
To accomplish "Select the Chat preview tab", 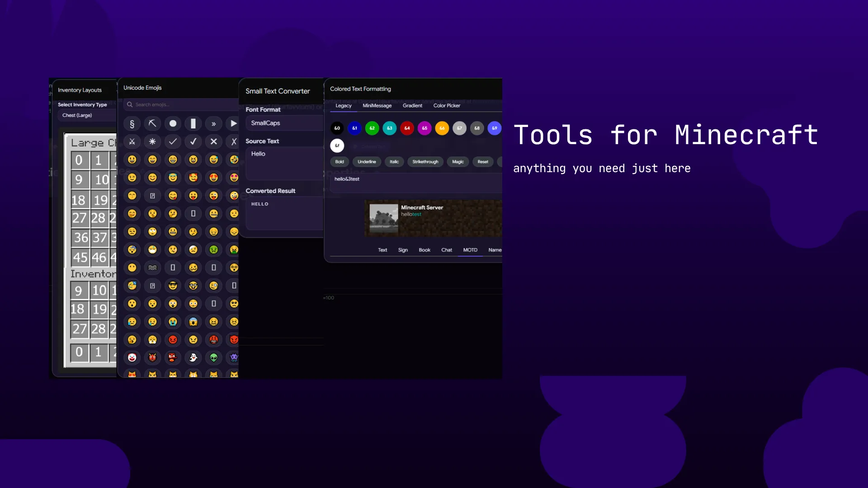I will [x=447, y=250].
